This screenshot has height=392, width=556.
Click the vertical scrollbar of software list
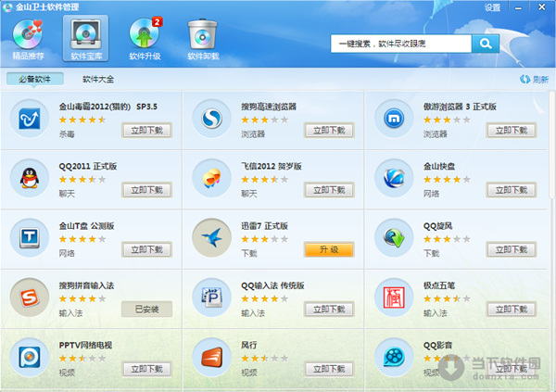point(552,145)
